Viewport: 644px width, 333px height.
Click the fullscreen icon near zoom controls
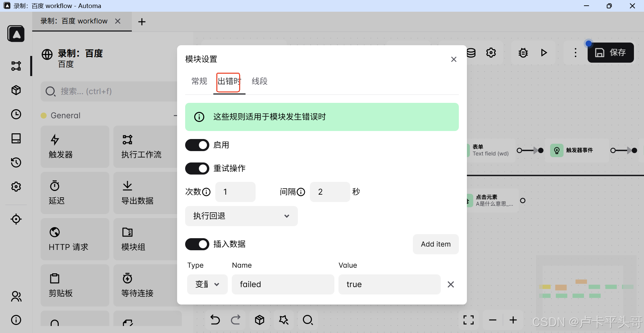pos(469,320)
